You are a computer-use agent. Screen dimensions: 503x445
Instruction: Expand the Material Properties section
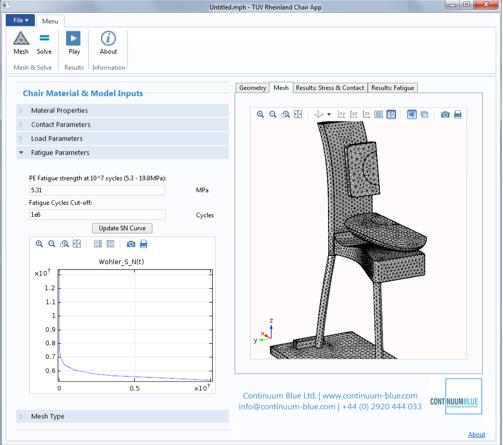click(122, 110)
